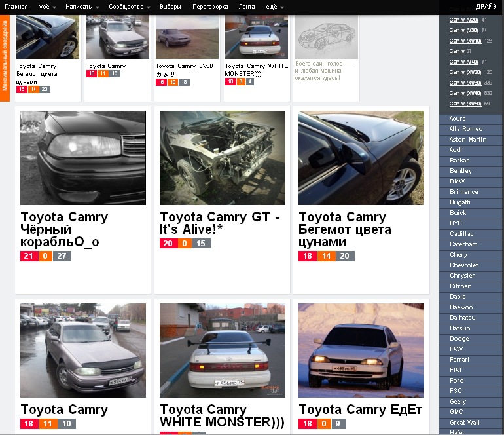The width and height of the screenshot is (504, 435).
Task: Select the Great Wall brand
Action: [471, 423]
